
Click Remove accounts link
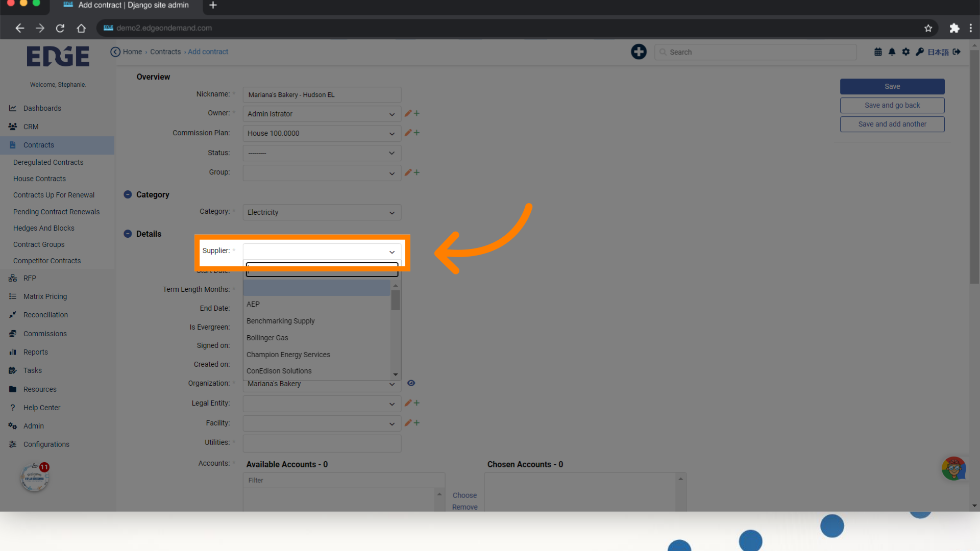tap(464, 507)
